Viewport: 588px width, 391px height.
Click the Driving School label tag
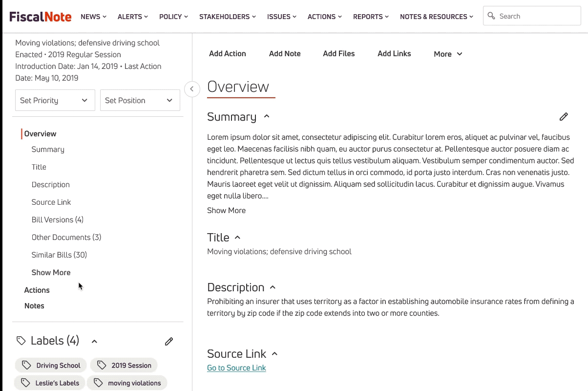click(51, 365)
